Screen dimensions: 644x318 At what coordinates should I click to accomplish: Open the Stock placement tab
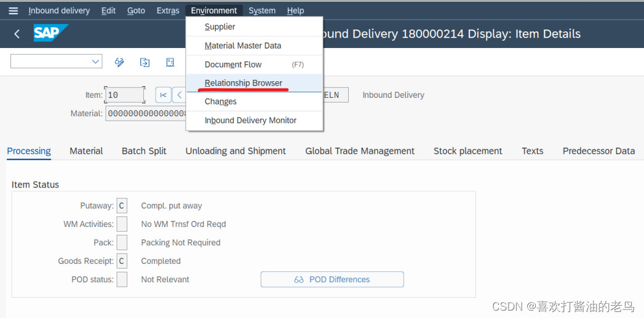468,151
